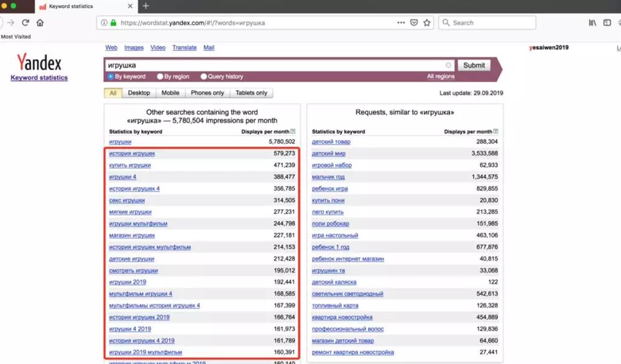Show site information via the info icon
This screenshot has height=364, width=621.
point(104,22)
